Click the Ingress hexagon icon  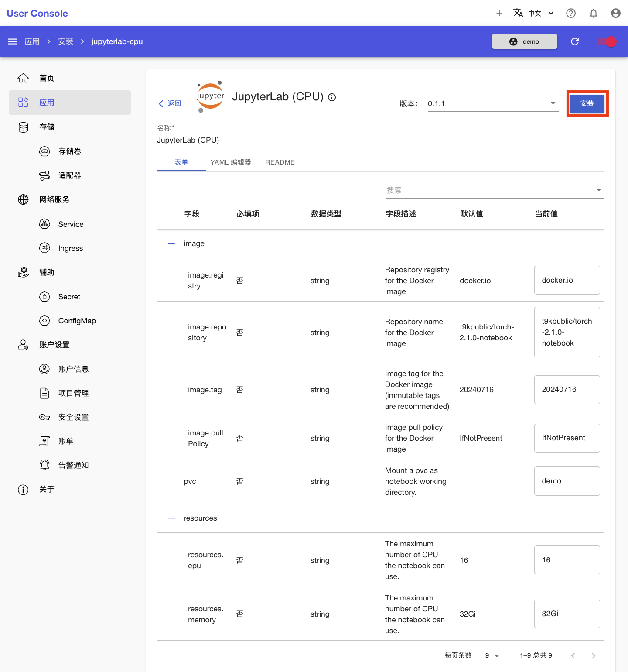pyautogui.click(x=44, y=248)
